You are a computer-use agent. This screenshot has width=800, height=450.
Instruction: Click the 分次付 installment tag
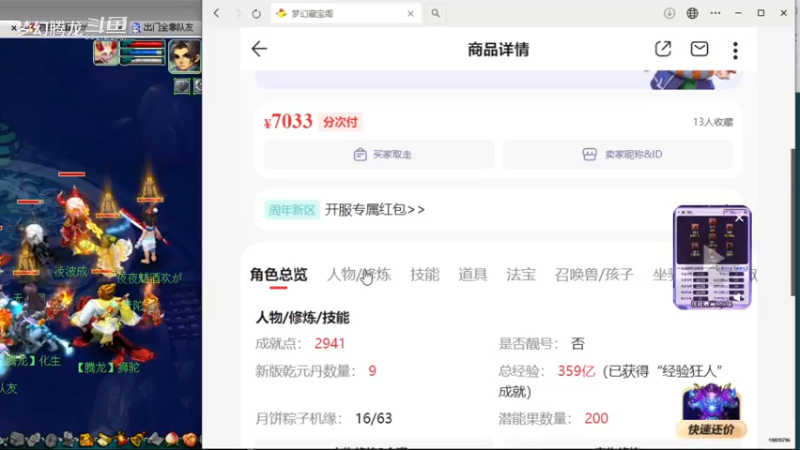coord(340,122)
